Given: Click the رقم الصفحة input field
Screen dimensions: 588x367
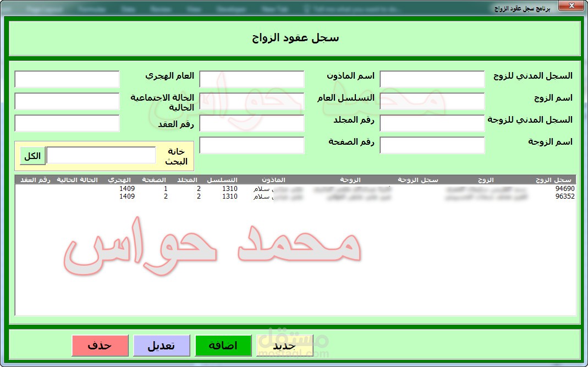Looking at the screenshot, I should [251, 145].
